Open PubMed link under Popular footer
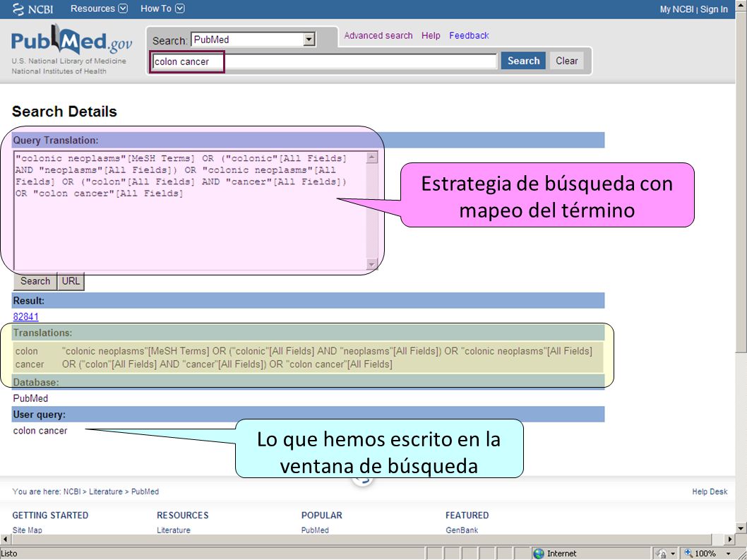 click(x=315, y=530)
